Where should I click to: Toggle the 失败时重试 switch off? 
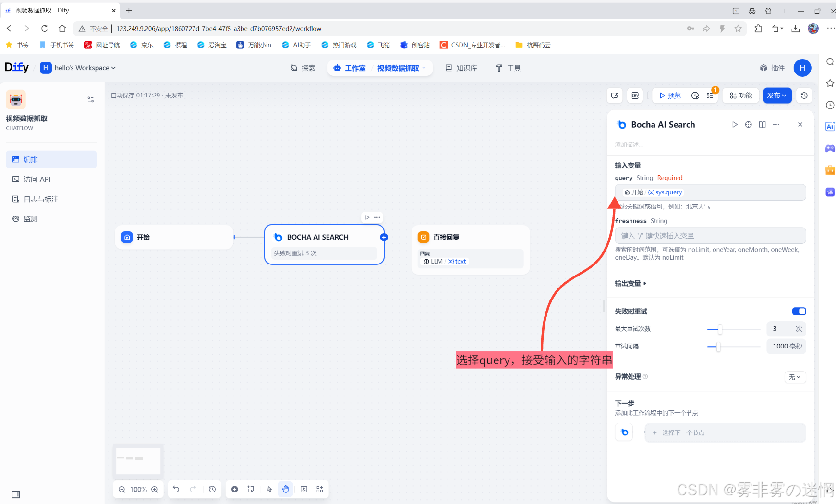(799, 312)
